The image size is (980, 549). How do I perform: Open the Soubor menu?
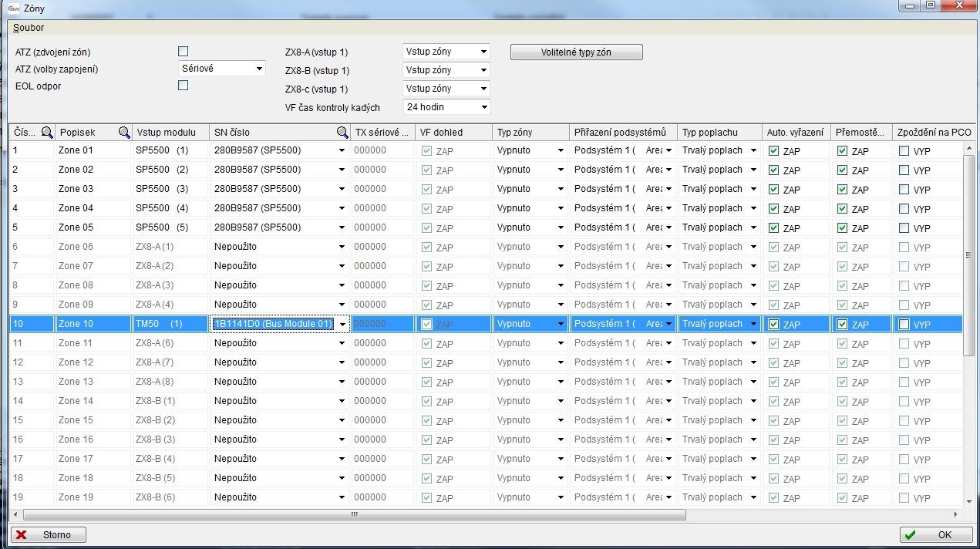[29, 28]
